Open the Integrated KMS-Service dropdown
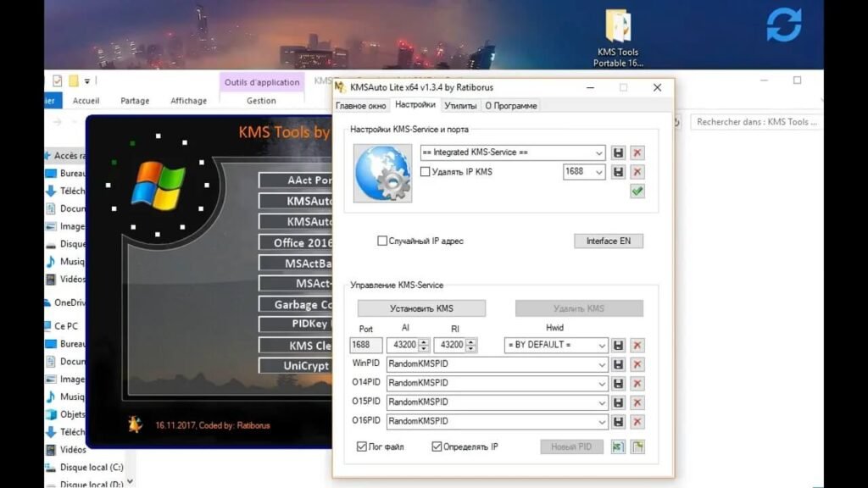The image size is (868, 488). click(x=598, y=152)
